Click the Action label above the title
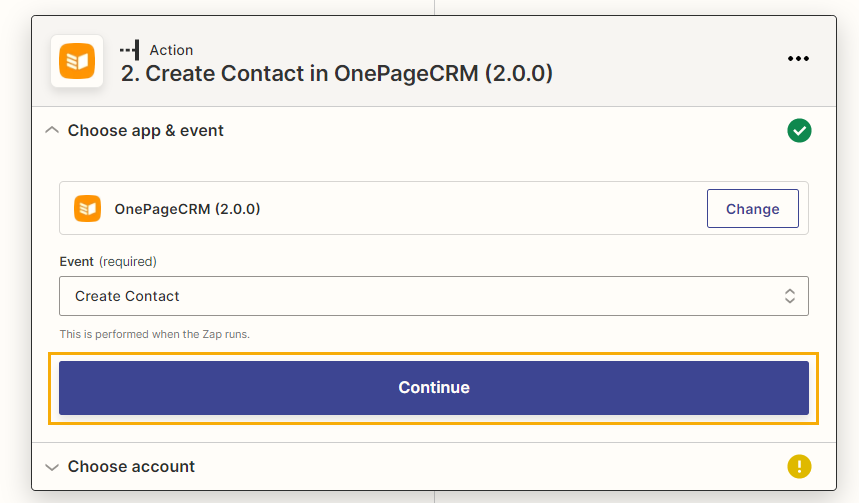This screenshot has width=859, height=503. pos(171,50)
